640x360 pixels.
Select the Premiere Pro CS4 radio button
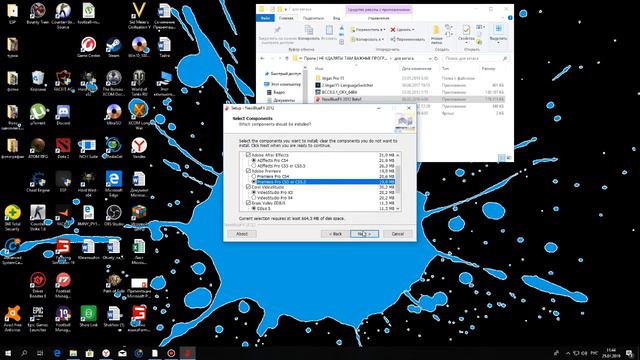253,176
